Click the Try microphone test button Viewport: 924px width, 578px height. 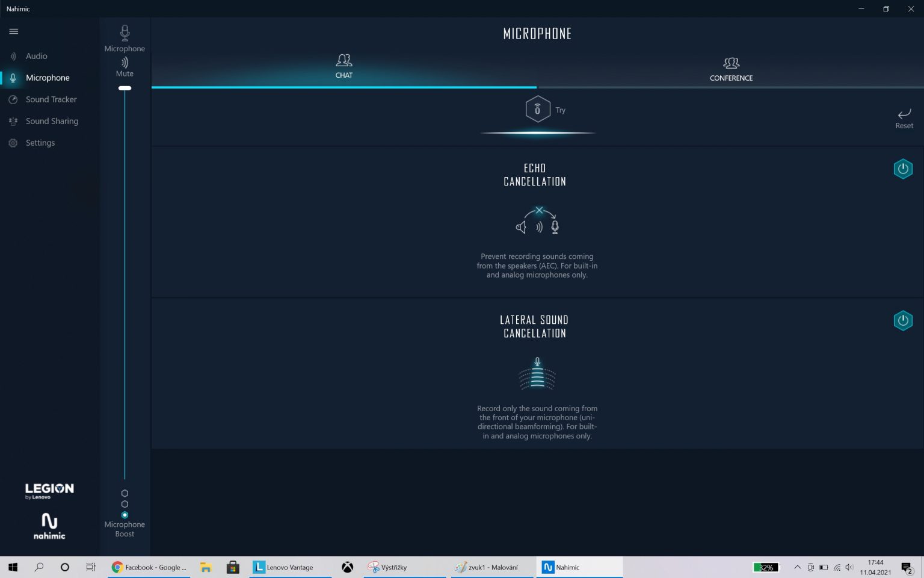click(x=538, y=110)
